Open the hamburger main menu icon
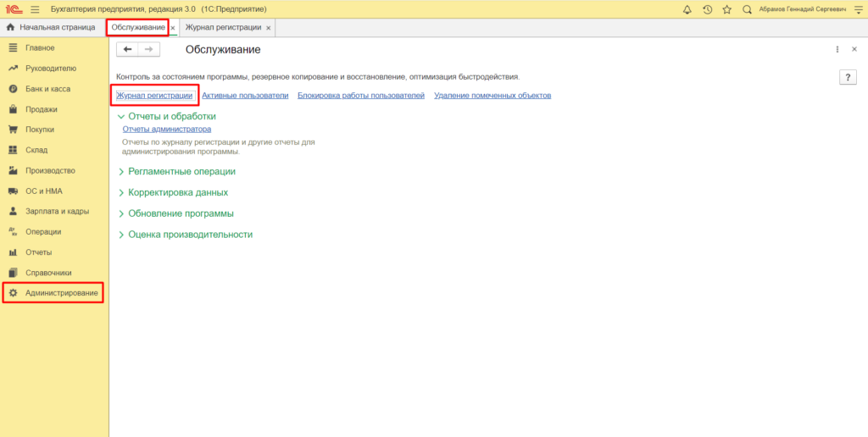 click(35, 8)
